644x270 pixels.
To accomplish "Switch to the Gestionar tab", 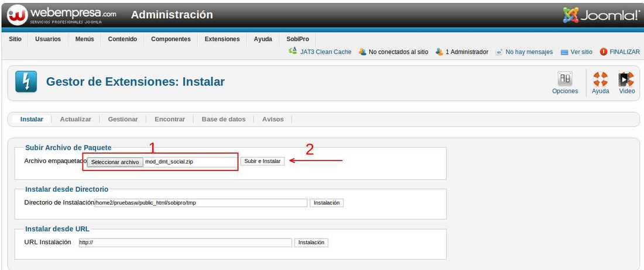I will (123, 119).
